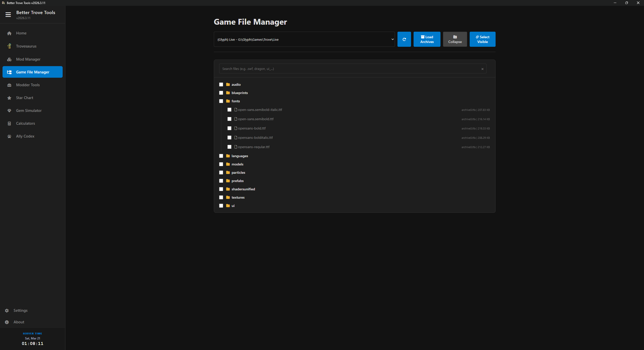The image size is (644, 350).
Task: Open the Calculators section
Action: (x=25, y=123)
